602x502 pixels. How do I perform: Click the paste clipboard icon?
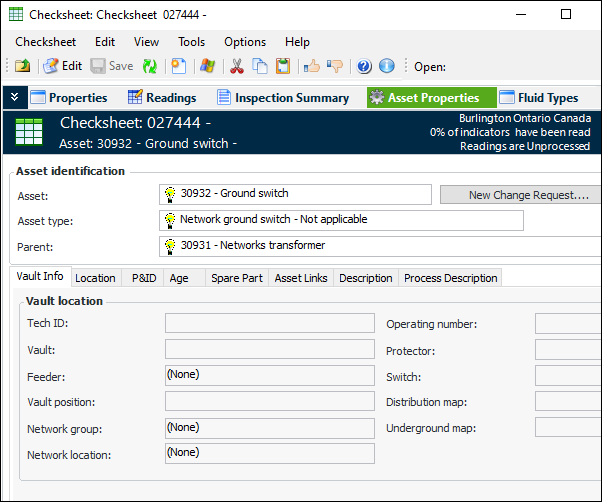283,66
